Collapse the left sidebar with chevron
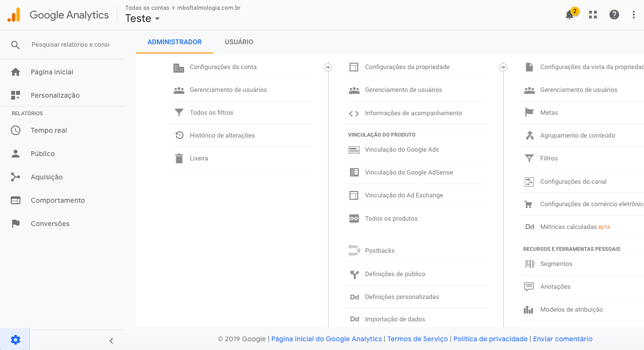 [111, 341]
